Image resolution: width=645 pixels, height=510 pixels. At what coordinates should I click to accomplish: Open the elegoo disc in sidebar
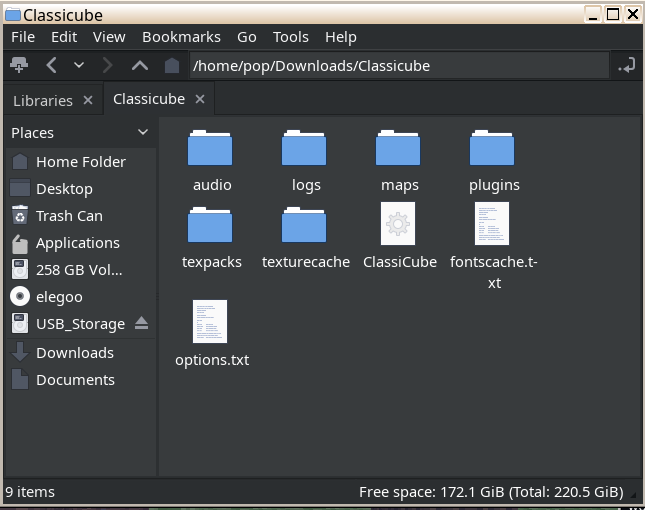coord(81,297)
